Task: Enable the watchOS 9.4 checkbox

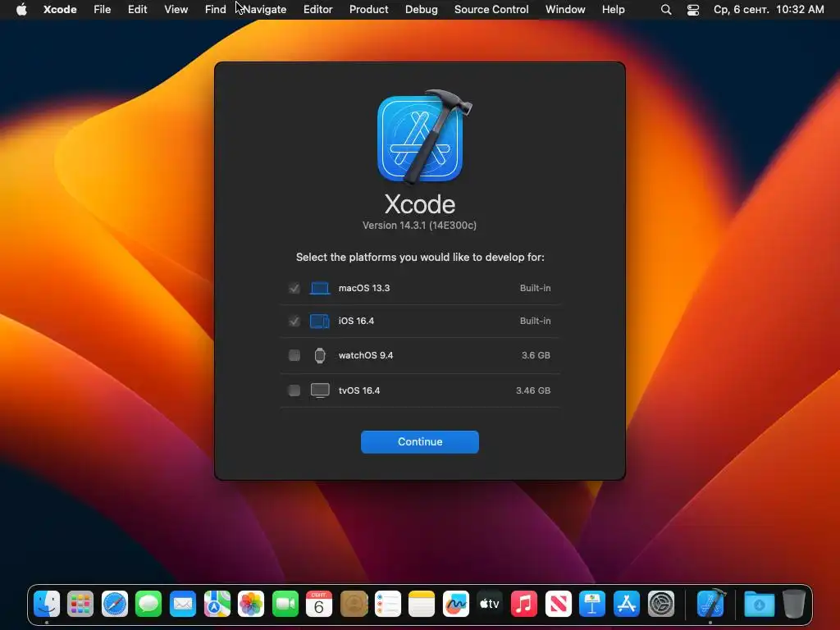Action: coord(294,355)
